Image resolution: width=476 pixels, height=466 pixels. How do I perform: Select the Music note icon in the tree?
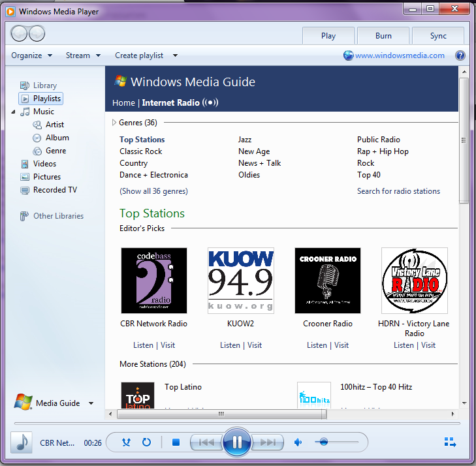tap(25, 112)
